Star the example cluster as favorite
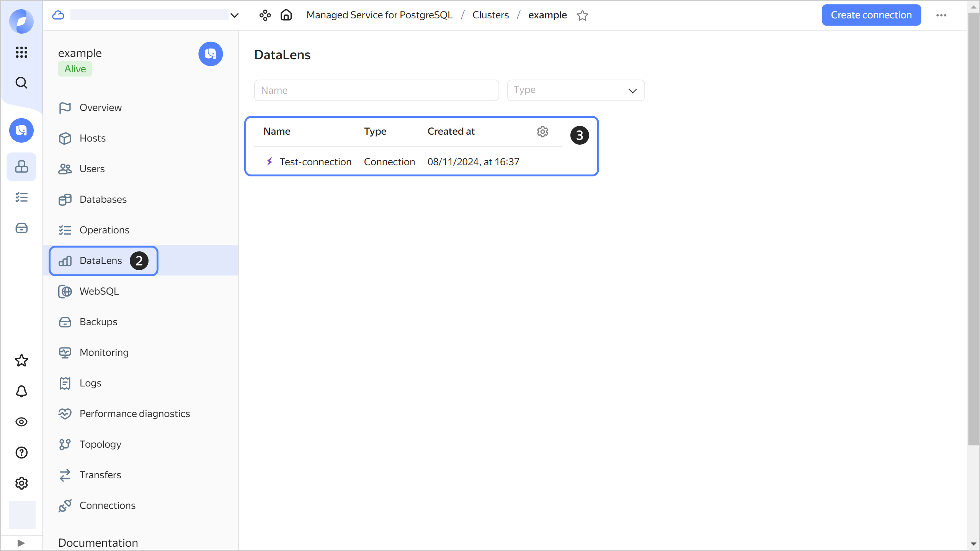 [582, 15]
